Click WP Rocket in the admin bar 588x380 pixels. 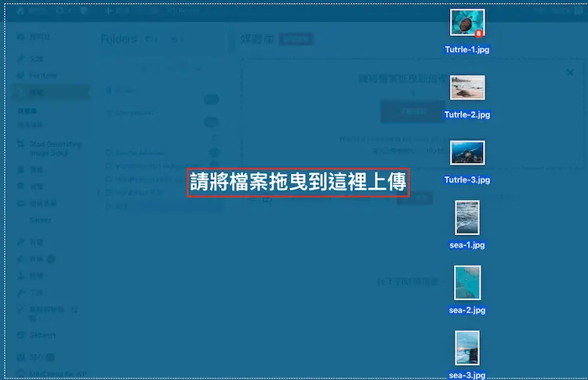click(x=183, y=10)
